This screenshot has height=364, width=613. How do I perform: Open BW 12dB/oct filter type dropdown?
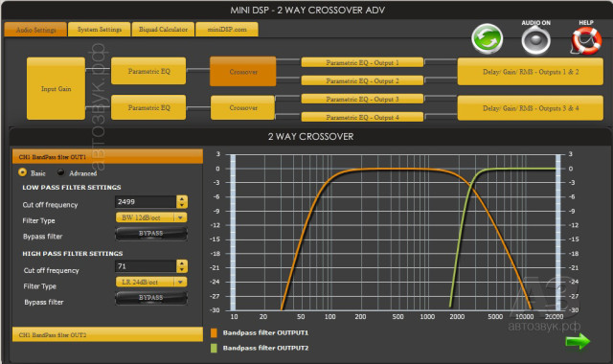151,217
